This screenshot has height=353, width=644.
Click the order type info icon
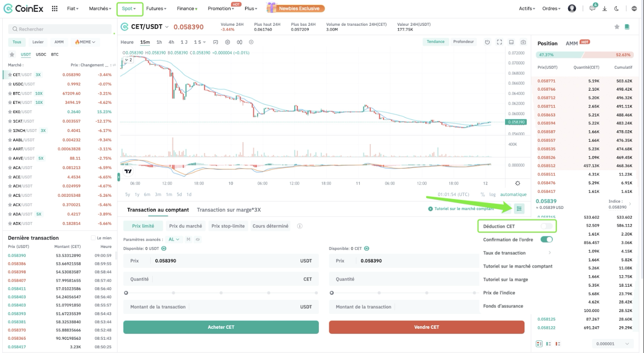(299, 226)
